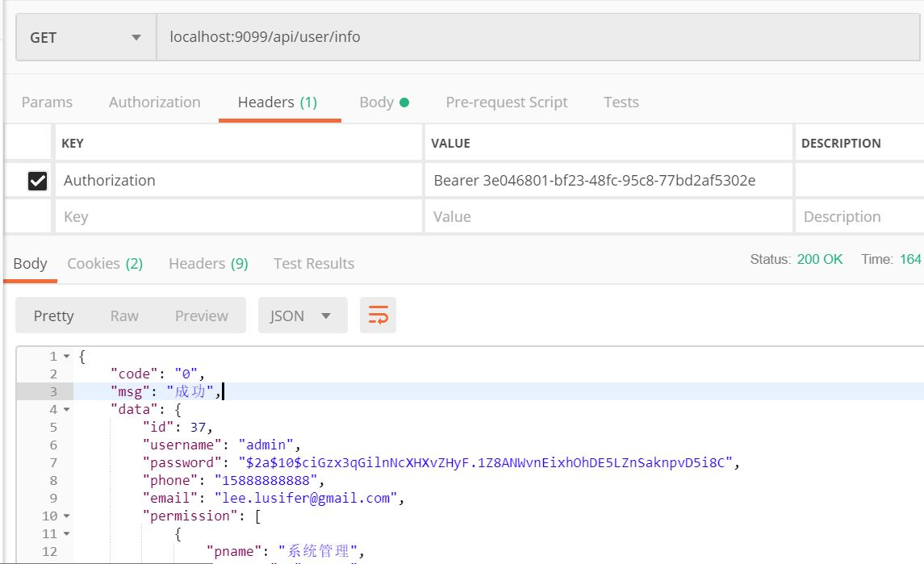Open the JSON format dropdown
924x564 pixels.
coord(303,315)
